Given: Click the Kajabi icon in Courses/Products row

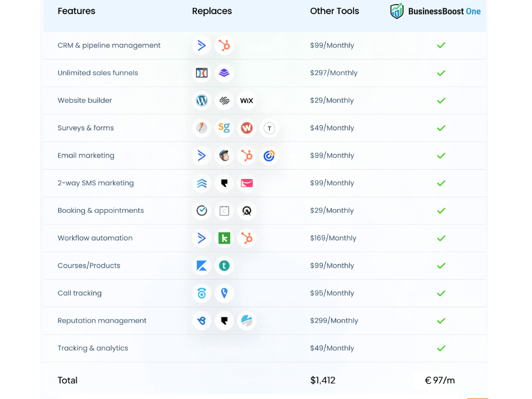Looking at the screenshot, I should coord(202,266).
